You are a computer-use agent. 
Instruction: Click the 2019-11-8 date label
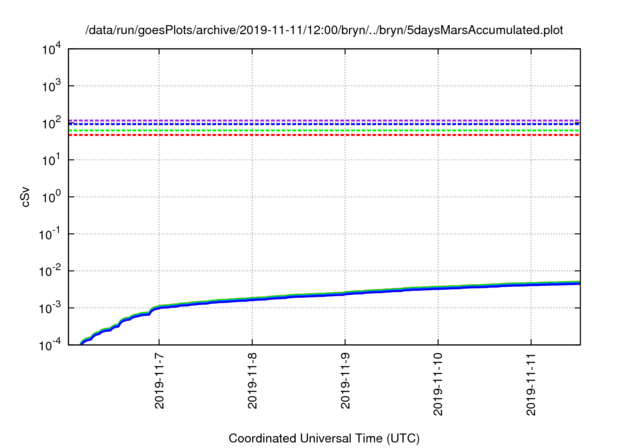(x=252, y=381)
